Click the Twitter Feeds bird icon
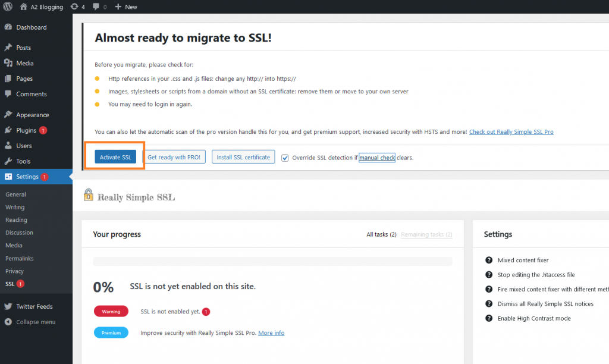Screen dimensions: 609x364 click(8, 306)
